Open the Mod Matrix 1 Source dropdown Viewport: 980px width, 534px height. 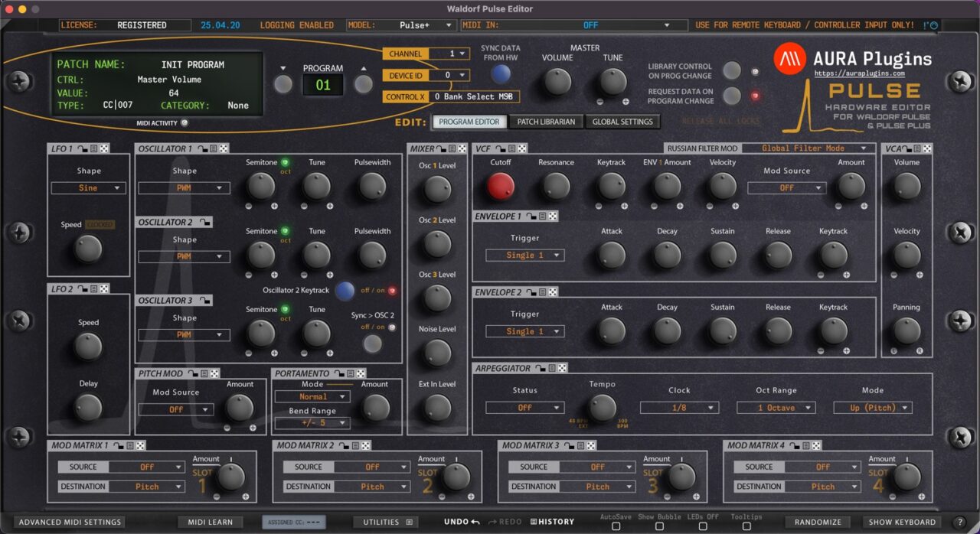click(x=147, y=467)
